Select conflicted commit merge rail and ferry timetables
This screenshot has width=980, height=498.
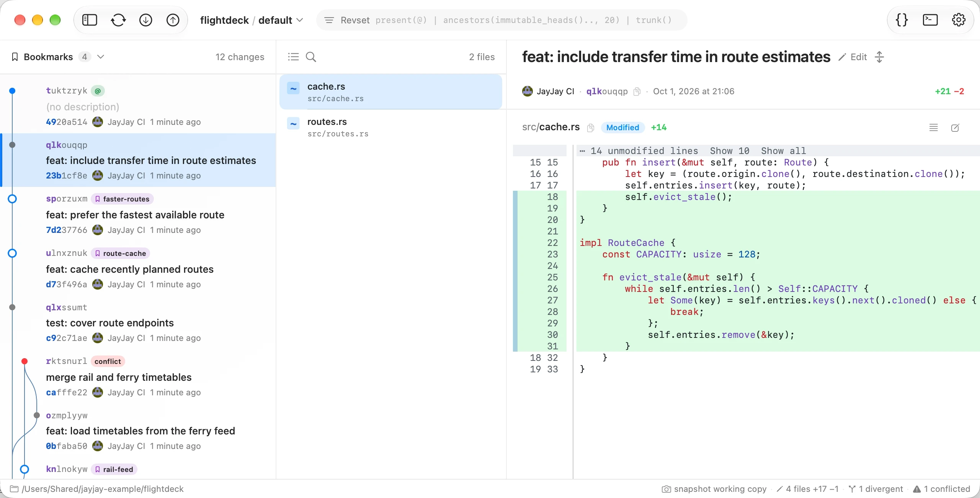pos(138,377)
